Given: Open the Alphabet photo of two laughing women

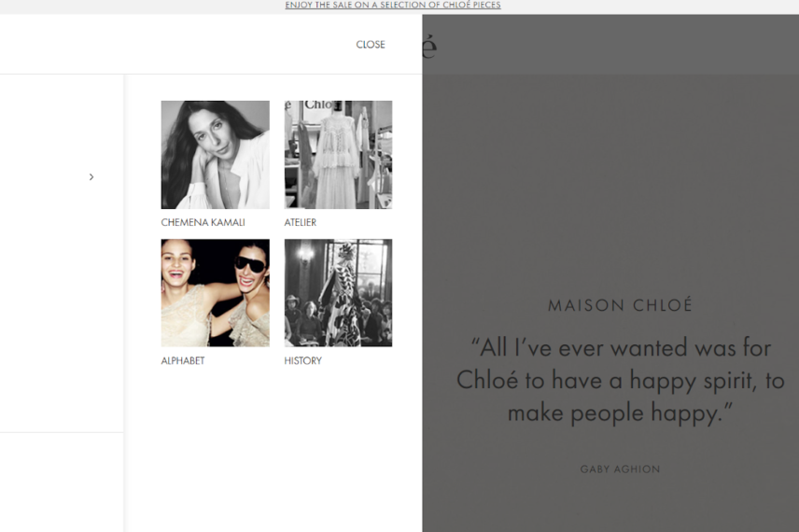Looking at the screenshot, I should coord(216,293).
